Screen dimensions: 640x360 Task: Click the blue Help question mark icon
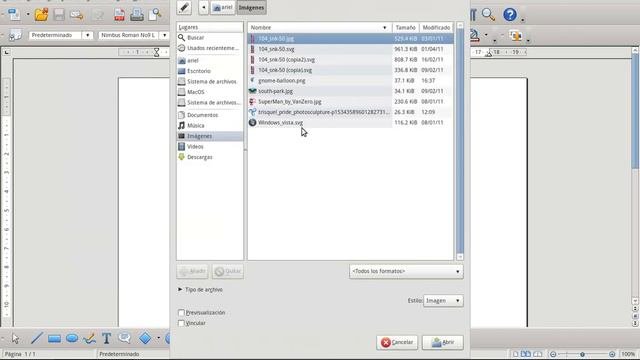coord(509,15)
